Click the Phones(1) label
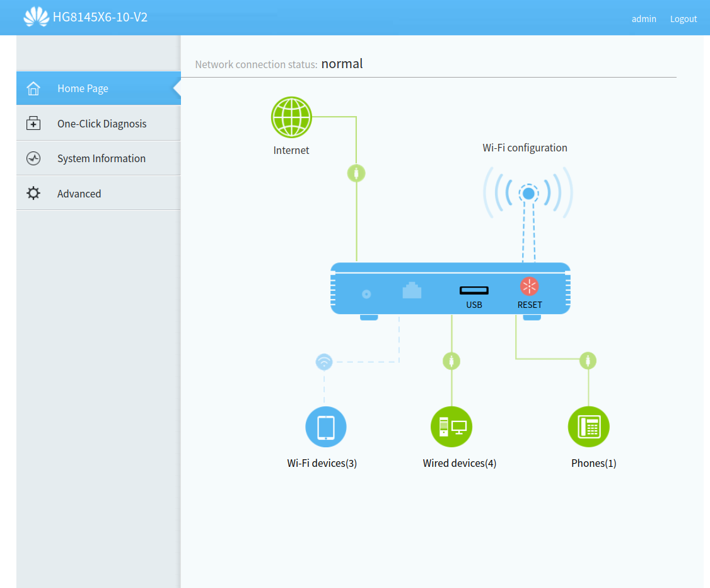710x588 pixels. coord(593,464)
